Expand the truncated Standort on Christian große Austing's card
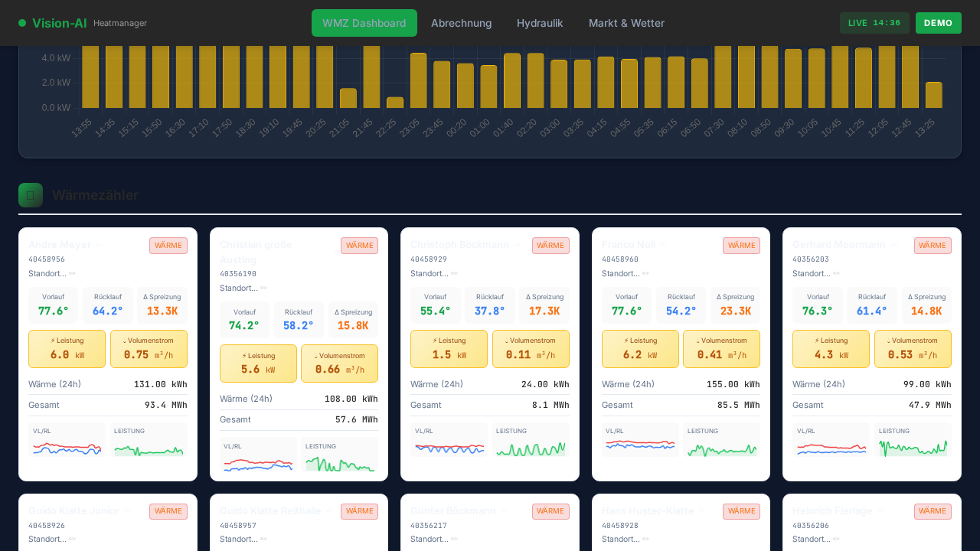980x551 pixels. (264, 288)
